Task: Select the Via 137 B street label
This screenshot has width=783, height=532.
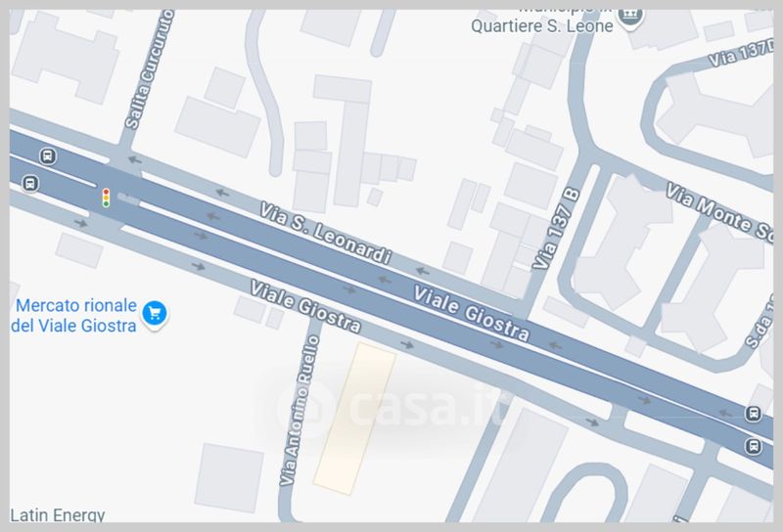Action: 556,229
